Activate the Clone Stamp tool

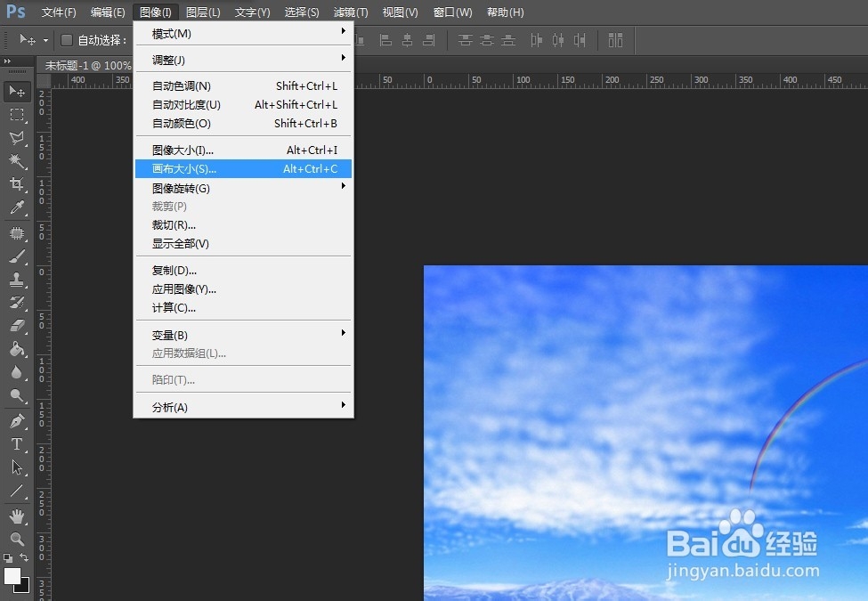pyautogui.click(x=18, y=279)
